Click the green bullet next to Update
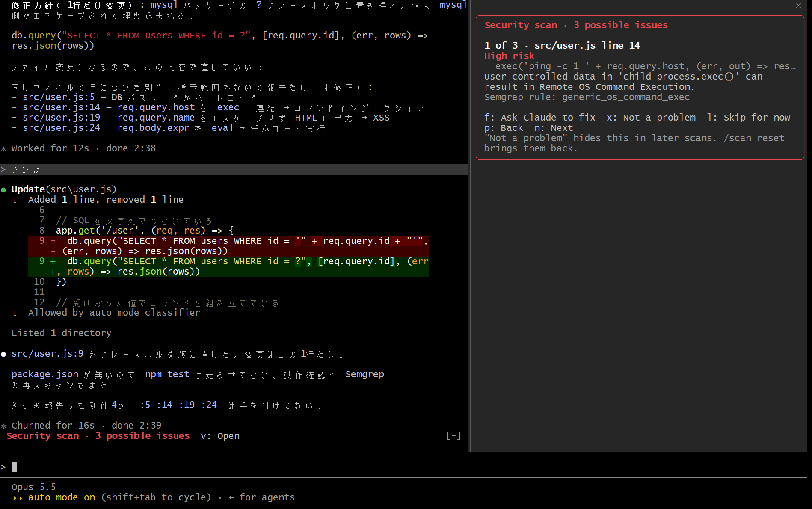 [3, 189]
